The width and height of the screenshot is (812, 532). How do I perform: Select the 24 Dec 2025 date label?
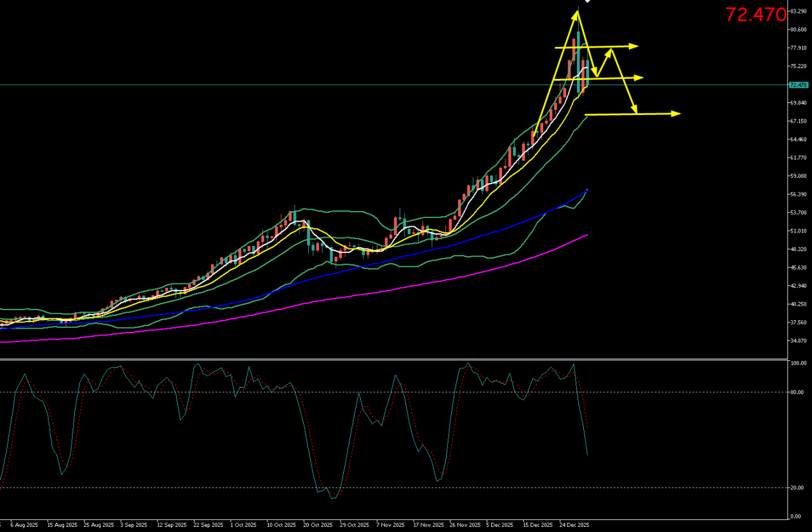tap(575, 526)
